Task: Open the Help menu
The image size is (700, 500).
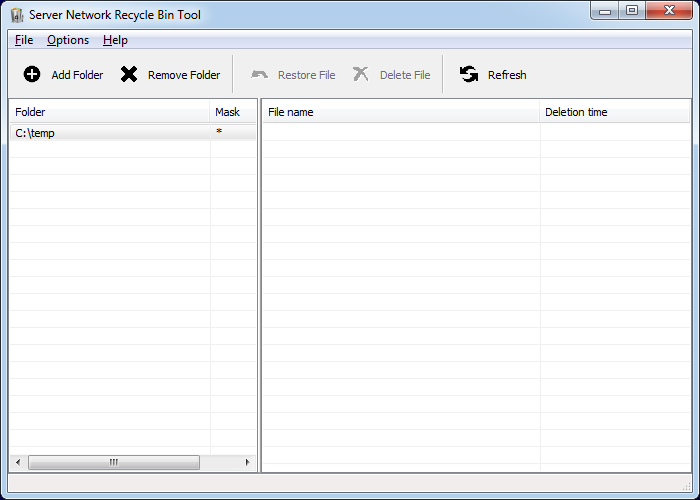Action: [x=115, y=40]
